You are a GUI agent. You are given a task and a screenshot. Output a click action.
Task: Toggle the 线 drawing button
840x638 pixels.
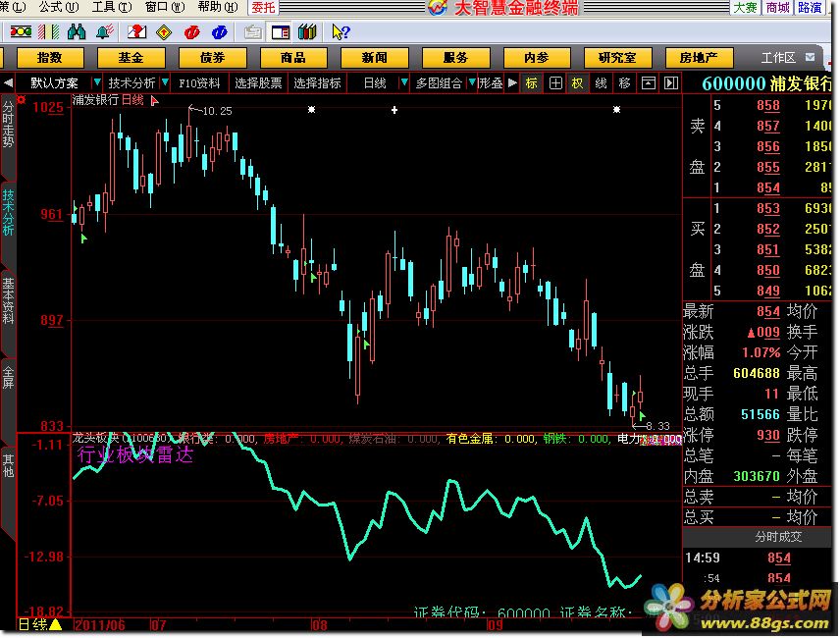pyautogui.click(x=602, y=83)
